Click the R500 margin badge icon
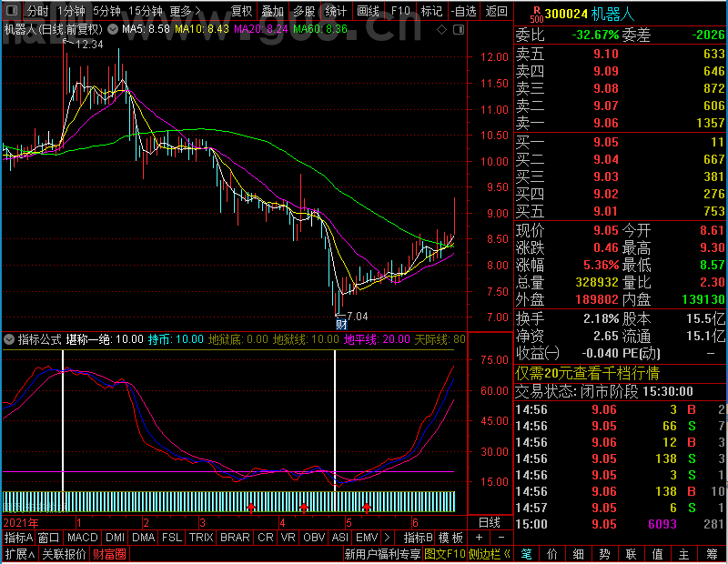The width and height of the screenshot is (728, 564). (x=537, y=15)
